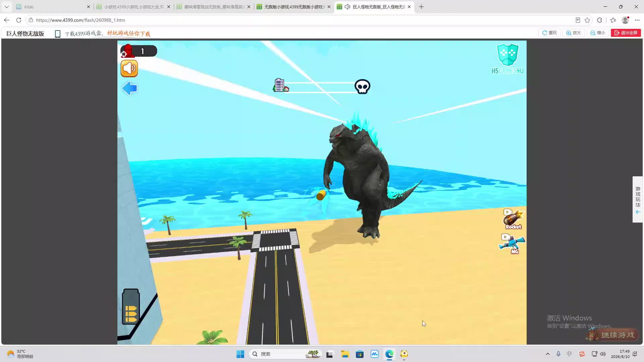644x362 pixels.
Task: Open the weather widget on taskbar
Action: pos(20,354)
